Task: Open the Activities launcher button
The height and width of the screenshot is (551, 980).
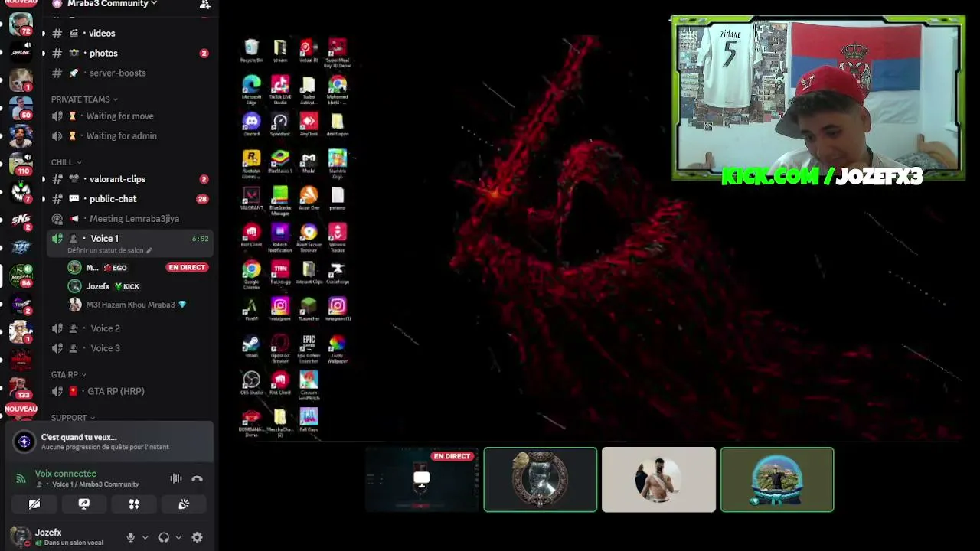Action: coord(134,504)
